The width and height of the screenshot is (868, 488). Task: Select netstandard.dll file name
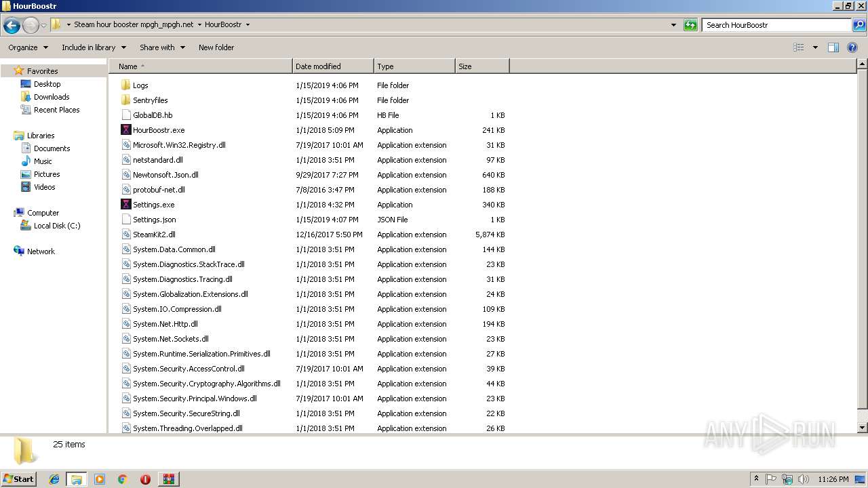point(158,160)
